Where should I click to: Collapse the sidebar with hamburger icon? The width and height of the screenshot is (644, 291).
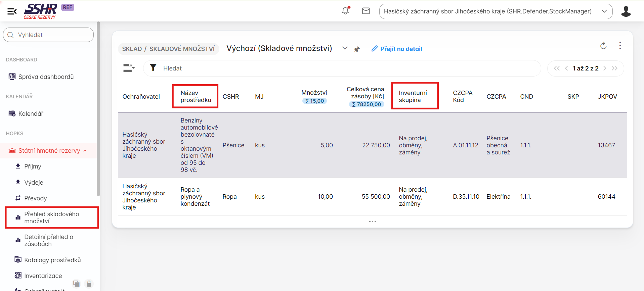[x=12, y=12]
